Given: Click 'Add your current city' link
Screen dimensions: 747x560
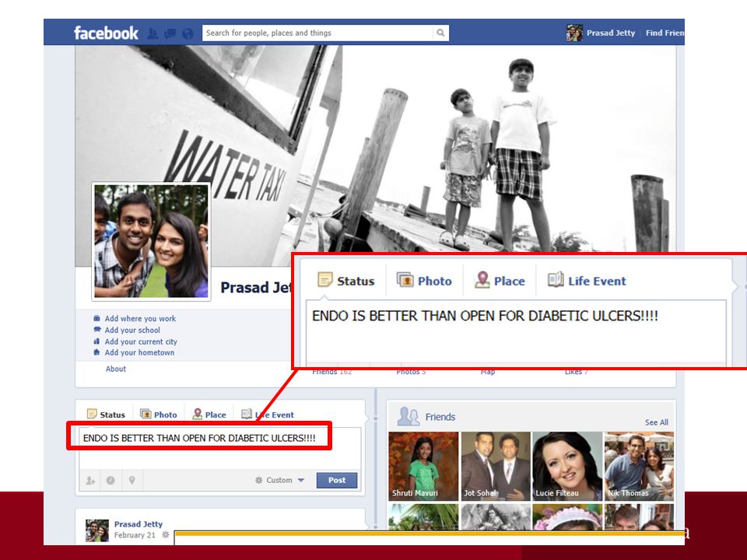Looking at the screenshot, I should click(x=141, y=341).
